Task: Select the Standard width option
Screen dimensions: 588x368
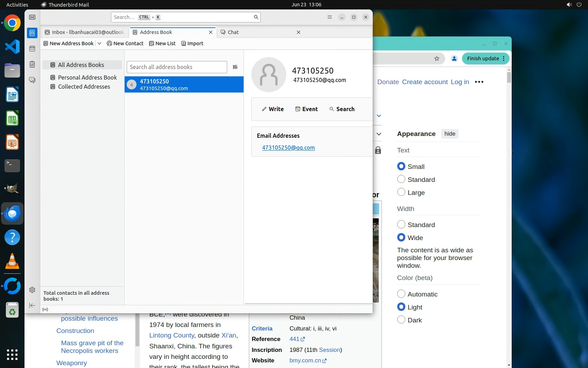Action: [x=401, y=225]
